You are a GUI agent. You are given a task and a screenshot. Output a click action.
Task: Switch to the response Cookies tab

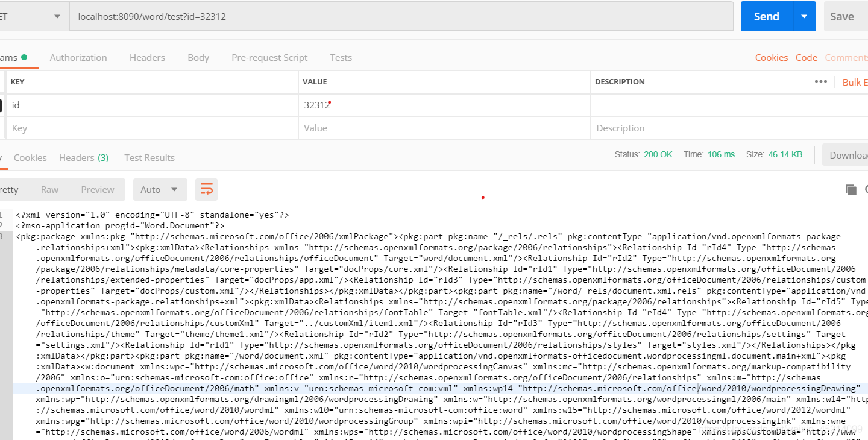30,158
